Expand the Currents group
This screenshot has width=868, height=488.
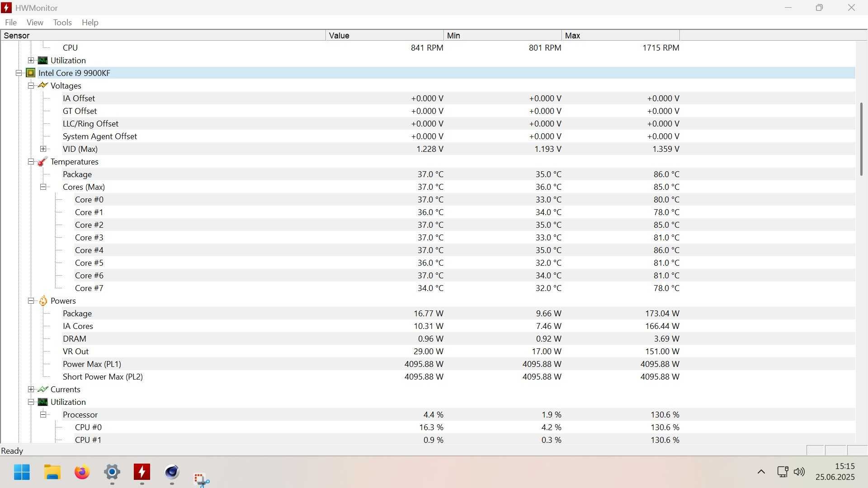click(x=31, y=389)
